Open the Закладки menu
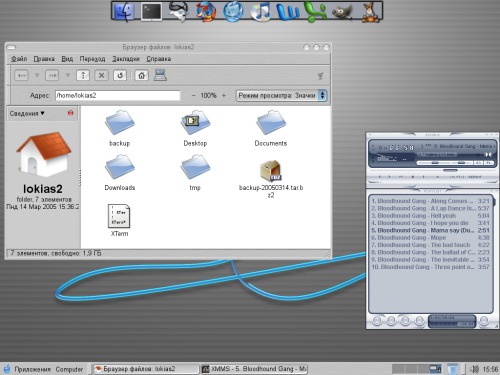Image resolution: width=500 pixels, height=375 pixels. pos(126,59)
